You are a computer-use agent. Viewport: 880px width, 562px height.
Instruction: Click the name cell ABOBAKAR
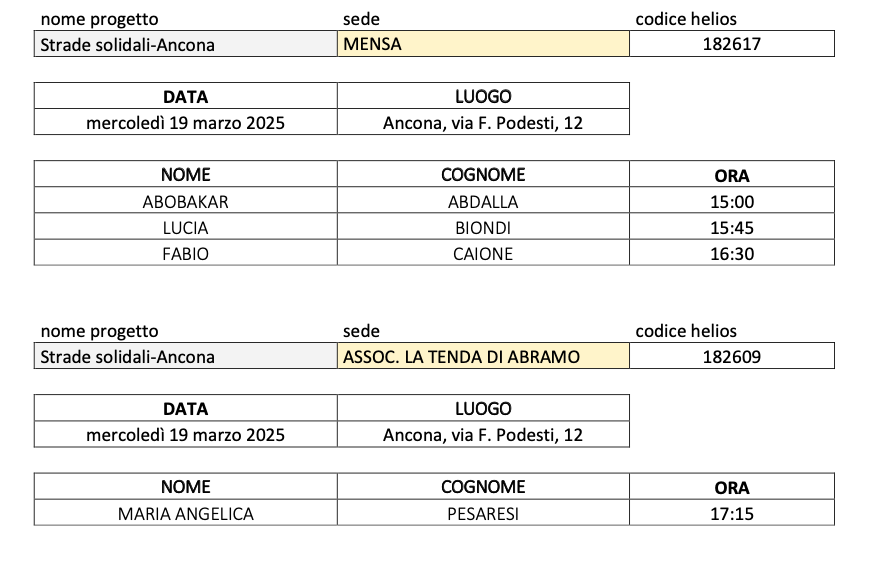point(185,201)
